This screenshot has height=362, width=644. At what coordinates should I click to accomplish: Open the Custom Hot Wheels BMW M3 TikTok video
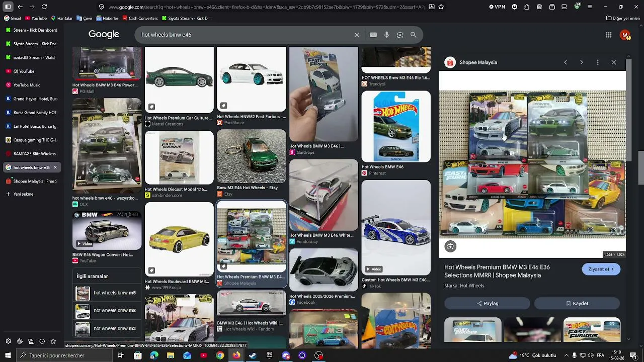tap(396, 227)
